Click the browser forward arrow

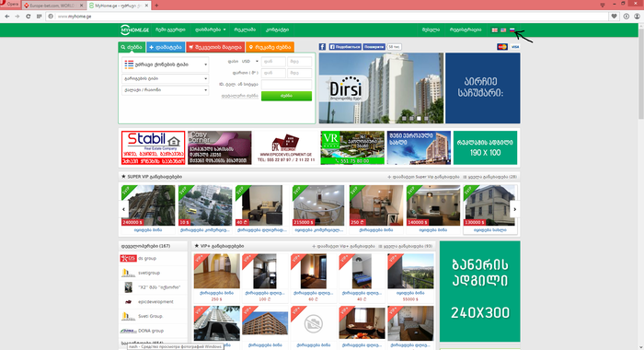[17, 17]
